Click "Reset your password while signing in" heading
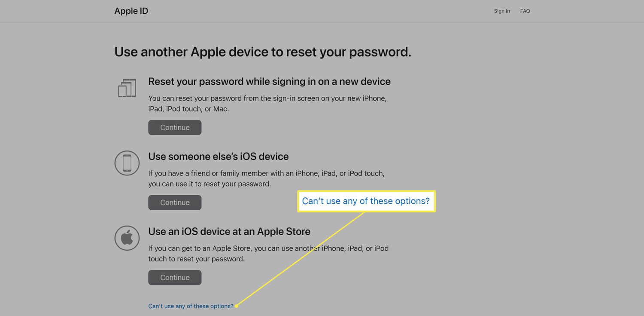 click(269, 82)
